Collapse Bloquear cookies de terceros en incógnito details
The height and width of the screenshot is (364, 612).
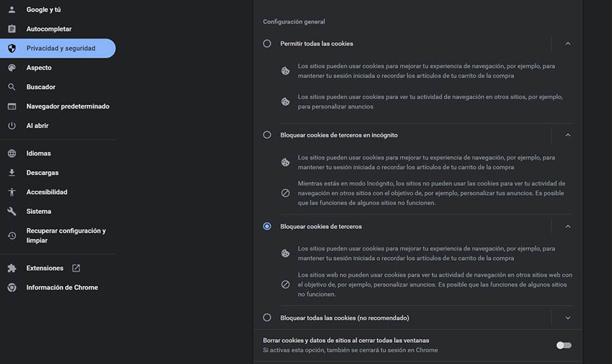(568, 135)
